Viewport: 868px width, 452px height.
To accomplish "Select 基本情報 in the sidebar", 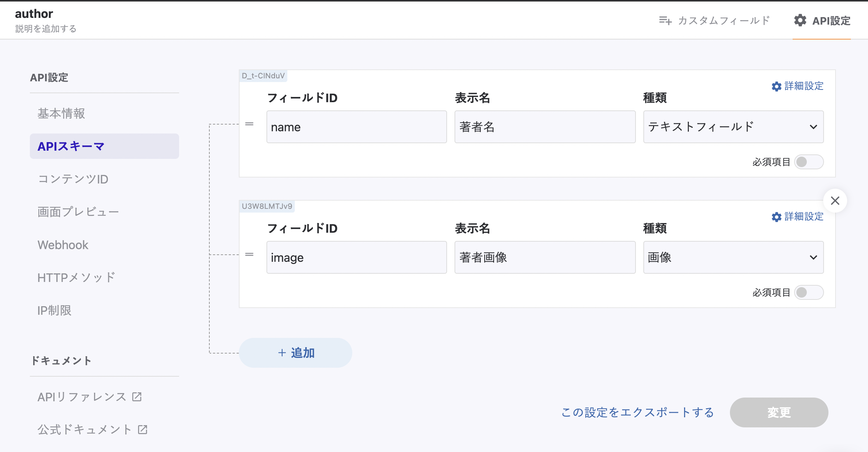I will [62, 113].
